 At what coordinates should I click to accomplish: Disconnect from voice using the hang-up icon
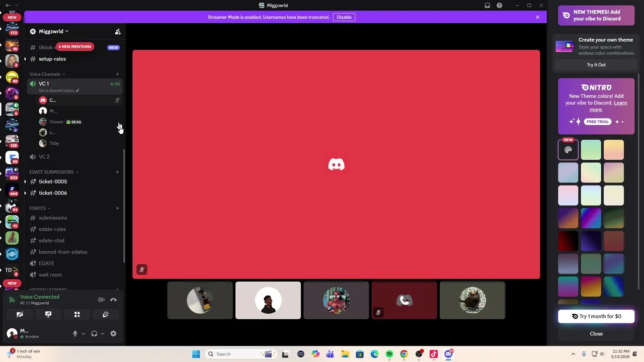113,300
